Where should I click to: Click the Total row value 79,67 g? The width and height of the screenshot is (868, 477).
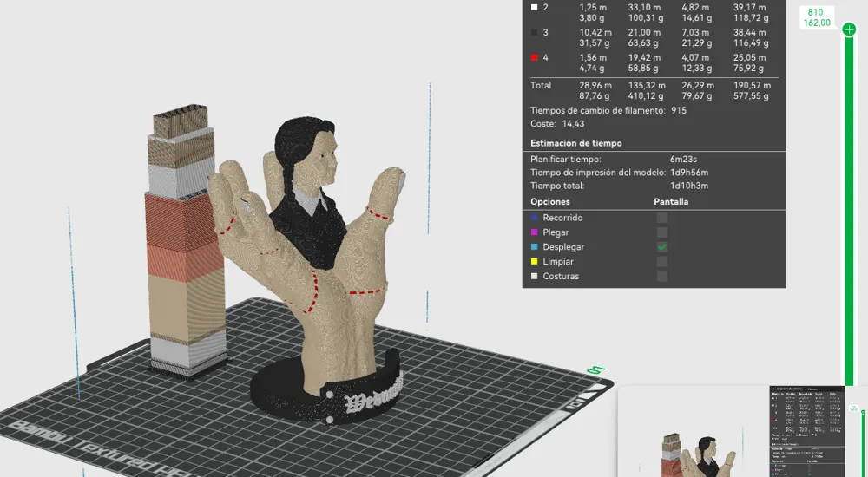coord(698,96)
